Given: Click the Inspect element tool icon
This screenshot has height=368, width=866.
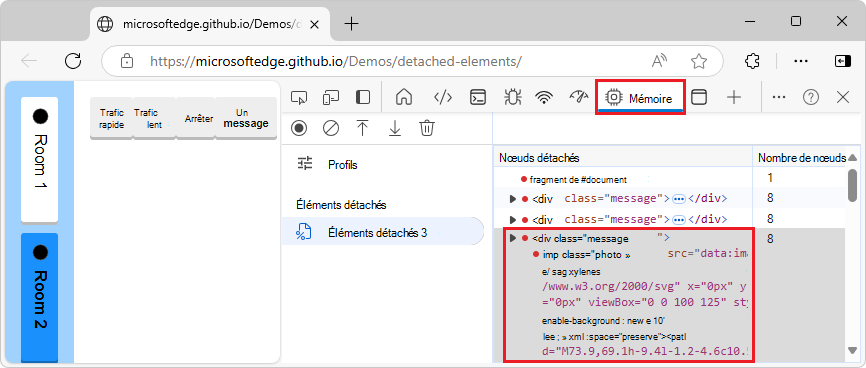Looking at the screenshot, I should coord(299,98).
